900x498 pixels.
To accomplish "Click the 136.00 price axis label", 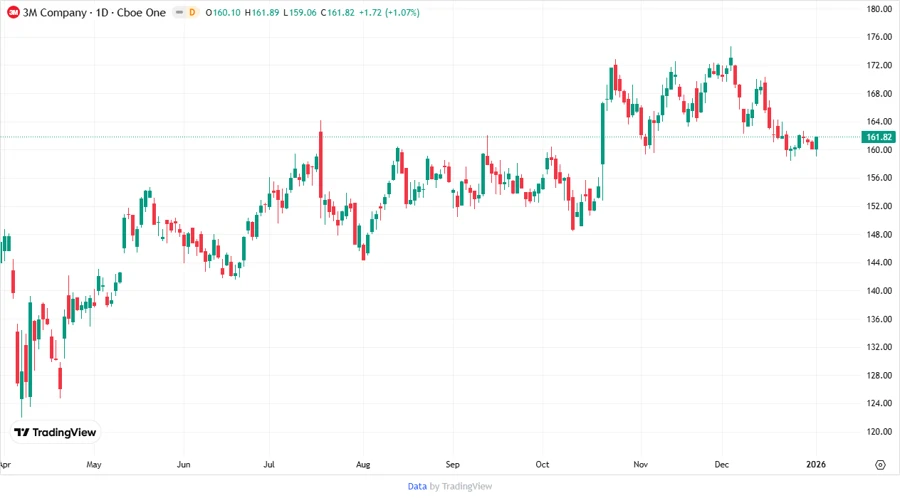I will click(x=879, y=319).
